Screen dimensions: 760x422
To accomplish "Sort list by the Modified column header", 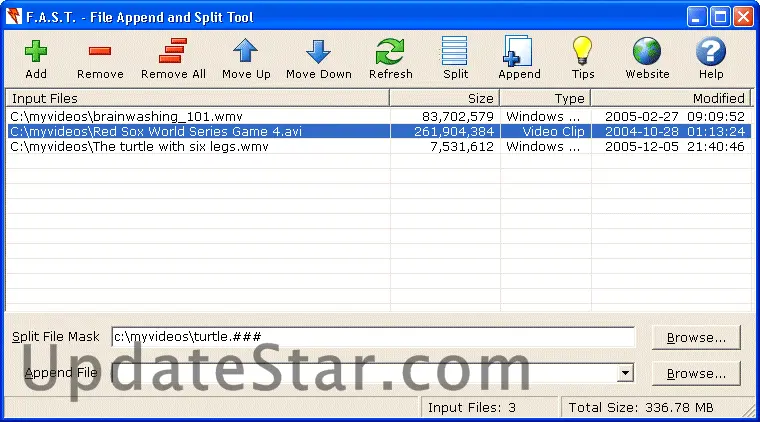I will pos(671,98).
